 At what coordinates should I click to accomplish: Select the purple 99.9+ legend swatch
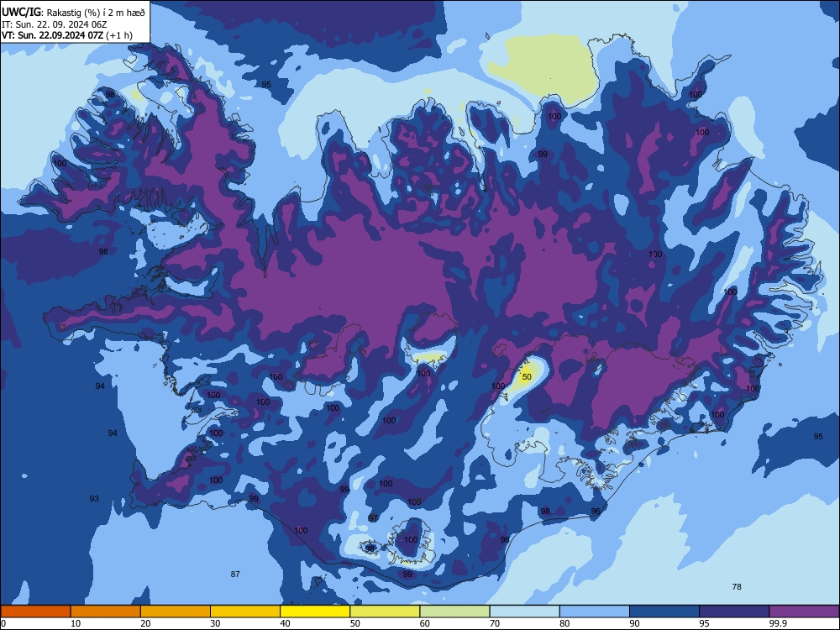pos(804,612)
